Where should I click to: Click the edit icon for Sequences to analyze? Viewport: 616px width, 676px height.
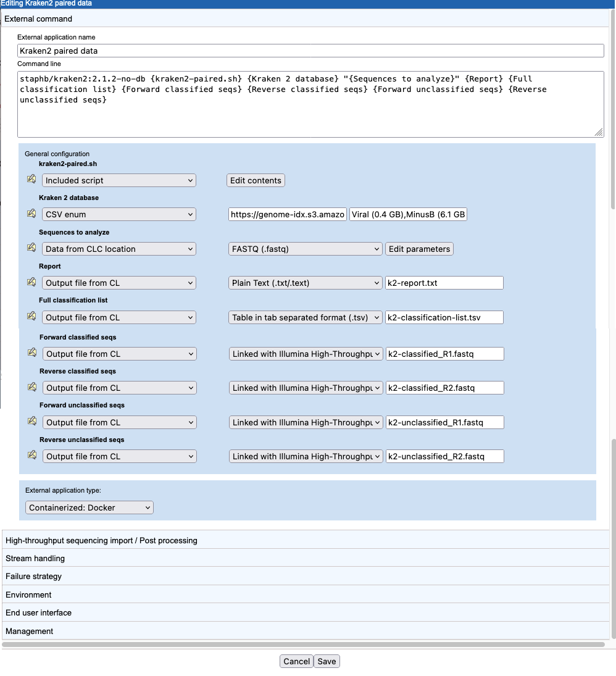click(x=32, y=247)
